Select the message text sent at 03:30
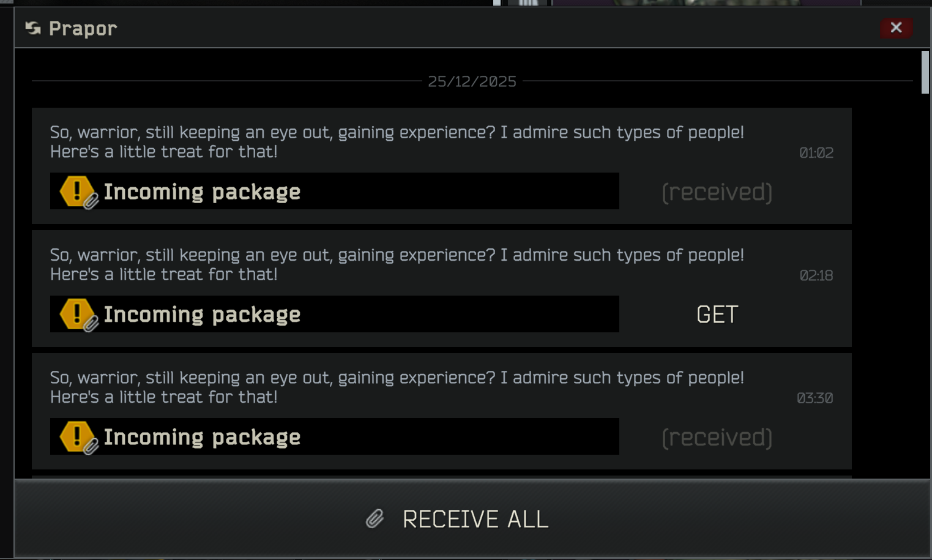 [x=397, y=387]
